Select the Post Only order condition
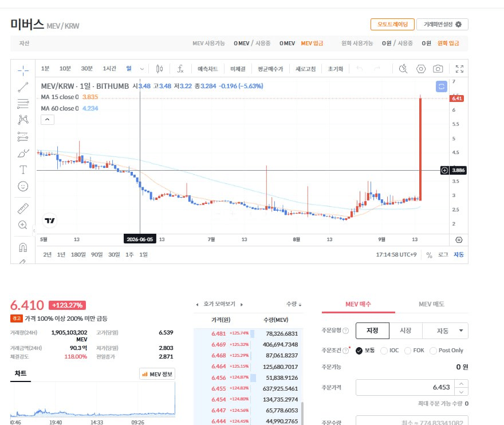The height and width of the screenshot is (425, 504). coord(447,351)
